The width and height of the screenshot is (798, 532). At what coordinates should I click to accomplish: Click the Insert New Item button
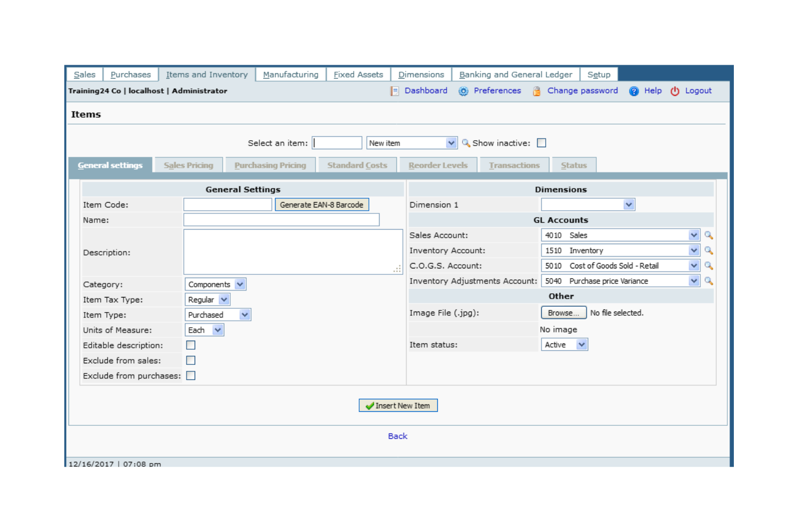(398, 405)
